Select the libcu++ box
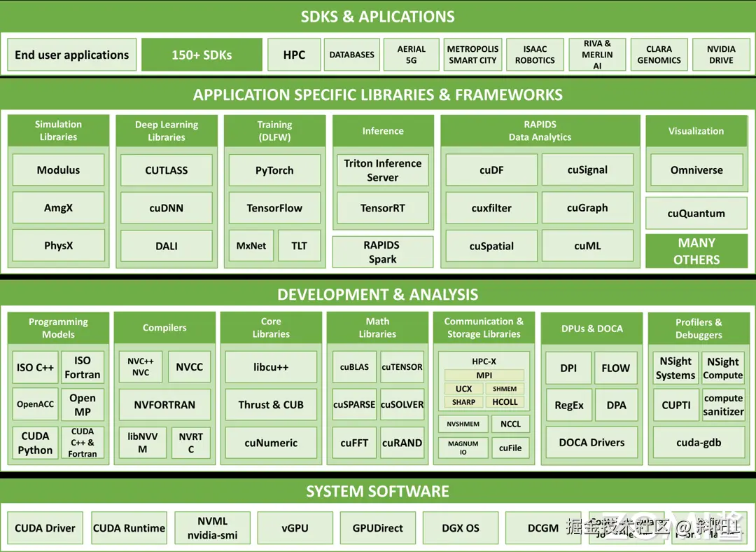The height and width of the screenshot is (552, 756). click(x=271, y=366)
